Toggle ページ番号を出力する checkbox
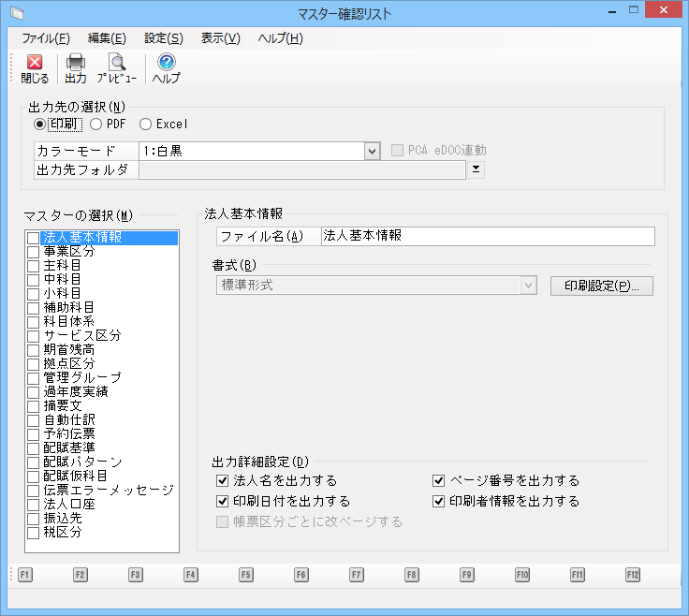 (438, 480)
